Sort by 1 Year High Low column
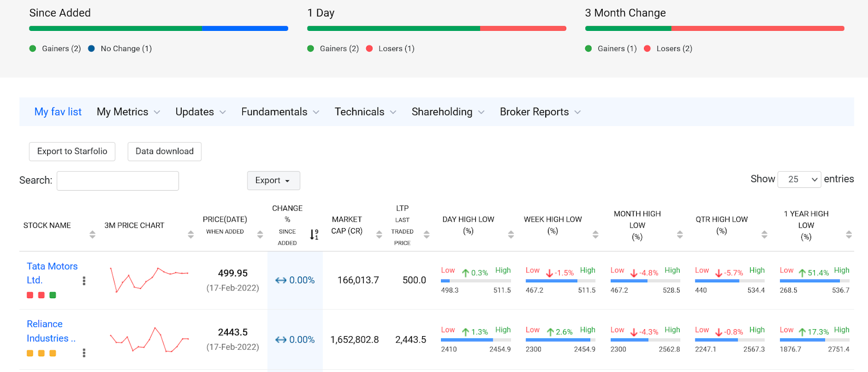The image size is (868, 372). 849,235
